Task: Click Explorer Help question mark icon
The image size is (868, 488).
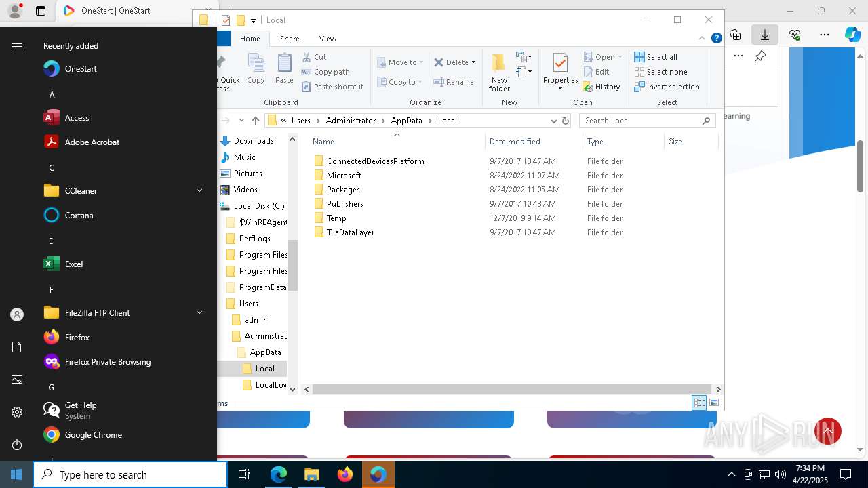Action: click(716, 39)
